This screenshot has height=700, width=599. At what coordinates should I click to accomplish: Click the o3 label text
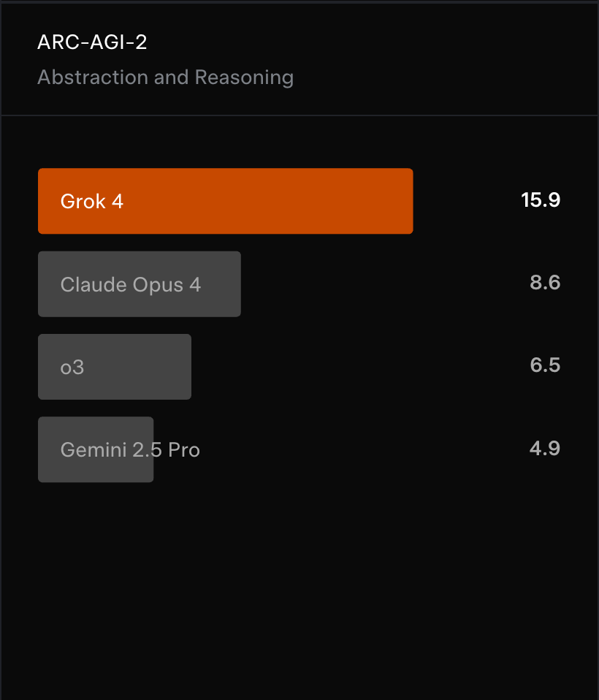[x=72, y=368]
